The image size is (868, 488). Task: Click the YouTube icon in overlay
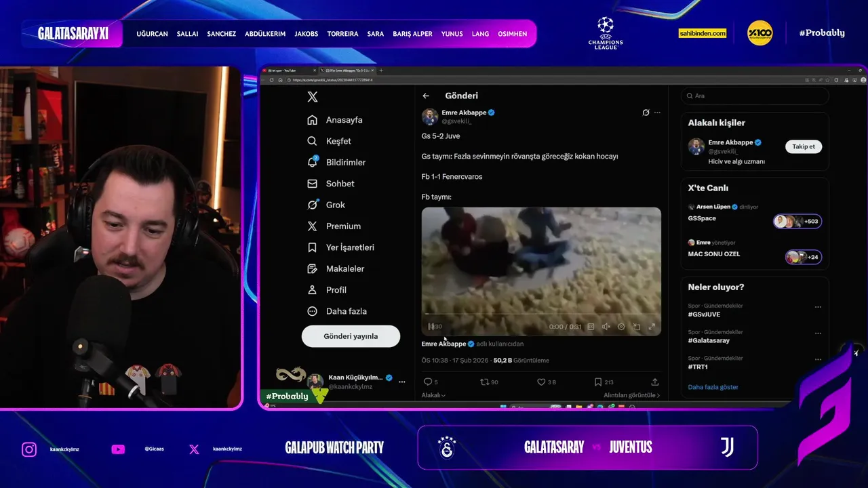point(118,449)
